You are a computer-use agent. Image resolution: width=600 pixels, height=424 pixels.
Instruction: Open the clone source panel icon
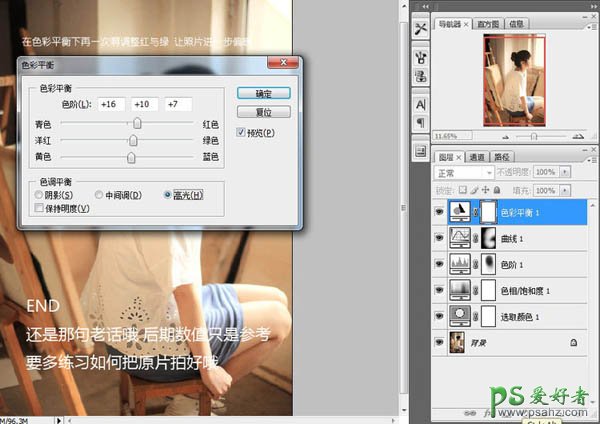tap(420, 76)
